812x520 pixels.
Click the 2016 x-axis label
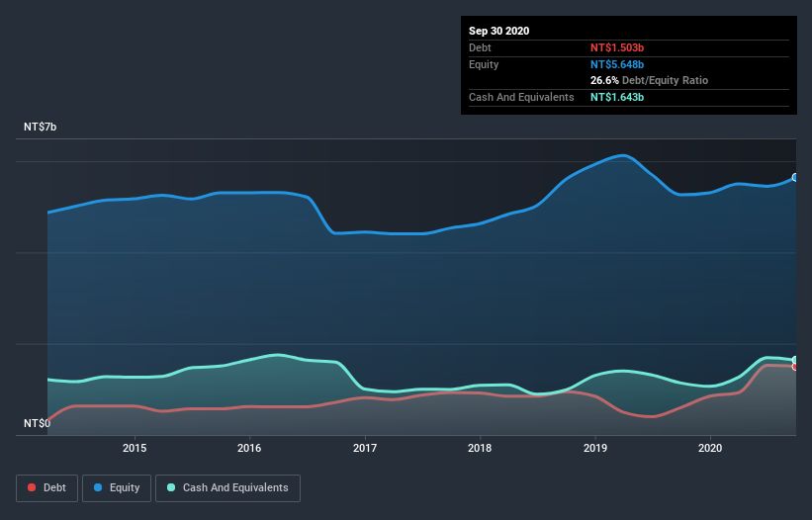(x=249, y=448)
